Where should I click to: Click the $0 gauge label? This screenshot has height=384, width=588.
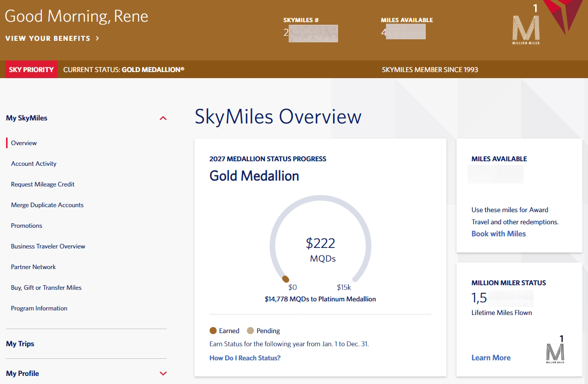click(x=293, y=287)
